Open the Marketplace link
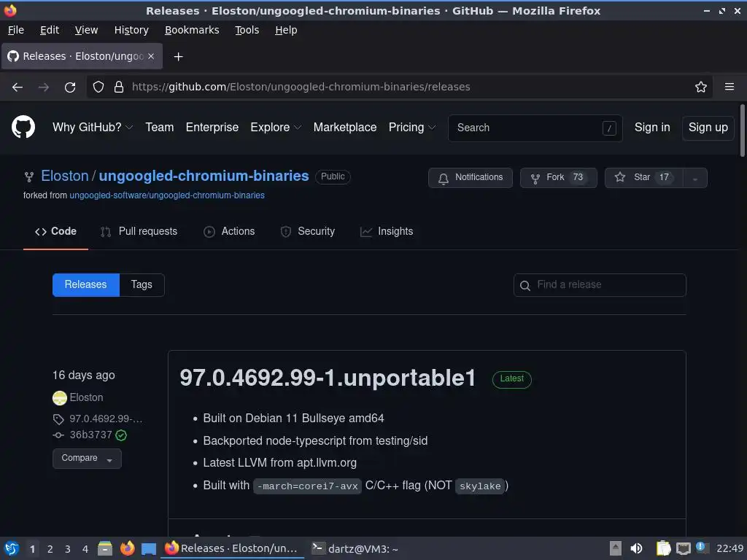747x560 pixels. [345, 127]
